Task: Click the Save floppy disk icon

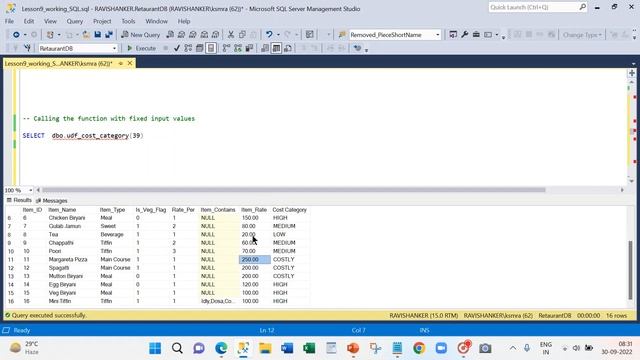Action: (98, 35)
